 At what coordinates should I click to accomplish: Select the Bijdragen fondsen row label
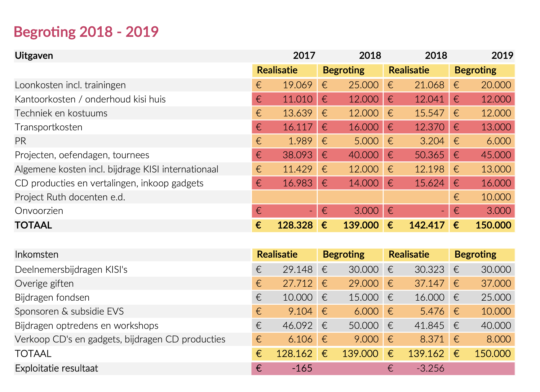[52, 298]
